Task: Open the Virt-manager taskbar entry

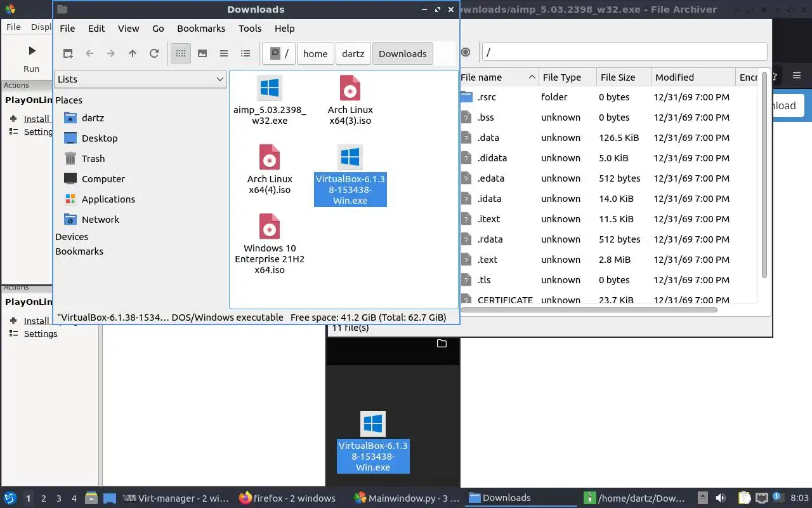Action: 176,498
